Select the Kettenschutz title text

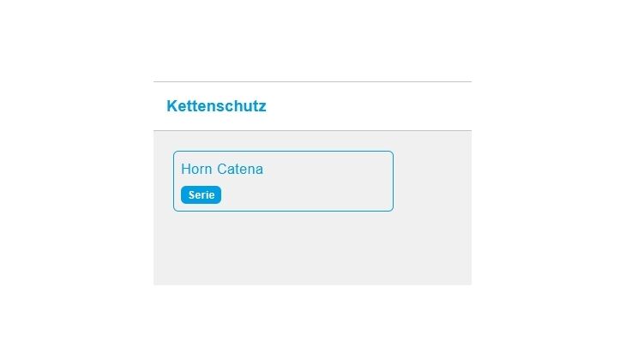point(216,106)
